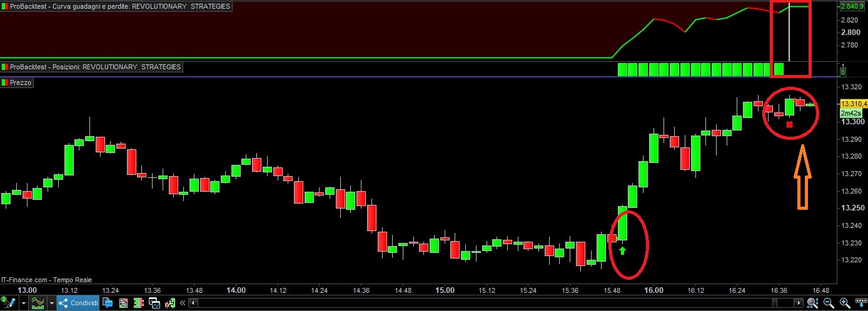Screen dimensions: 868x311
Task: Click the 14.00 time axis label
Action: coord(236,290)
